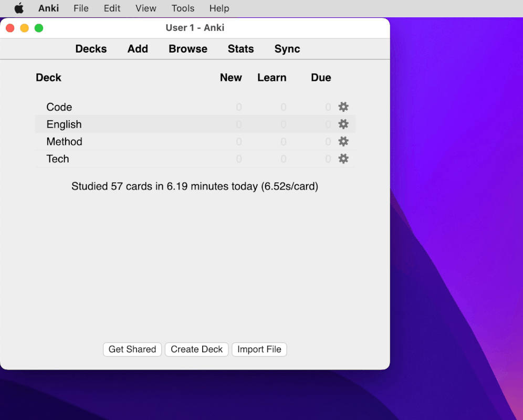523x420 pixels.
Task: Click the New column header
Action: [x=231, y=77]
